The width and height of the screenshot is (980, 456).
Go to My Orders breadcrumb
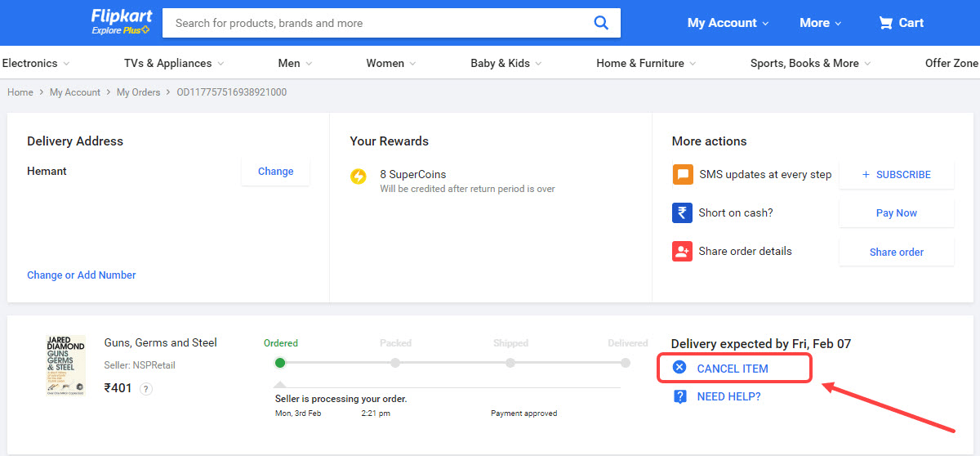(x=138, y=92)
